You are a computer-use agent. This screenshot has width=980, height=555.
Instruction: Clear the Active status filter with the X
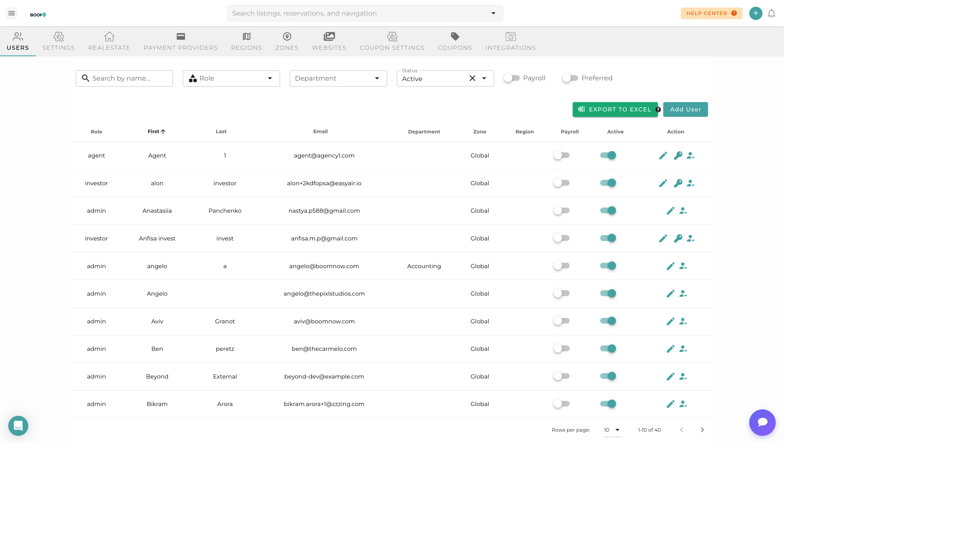(472, 78)
